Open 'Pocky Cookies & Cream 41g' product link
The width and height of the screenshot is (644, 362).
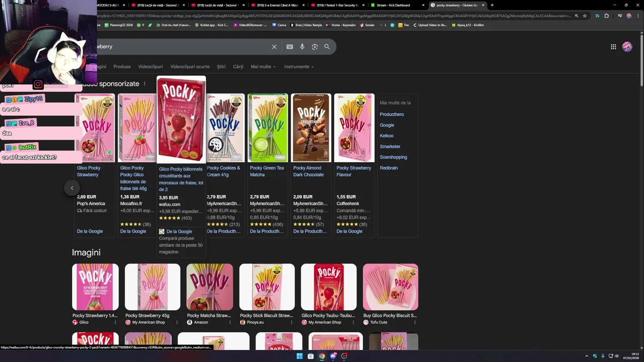(223, 171)
